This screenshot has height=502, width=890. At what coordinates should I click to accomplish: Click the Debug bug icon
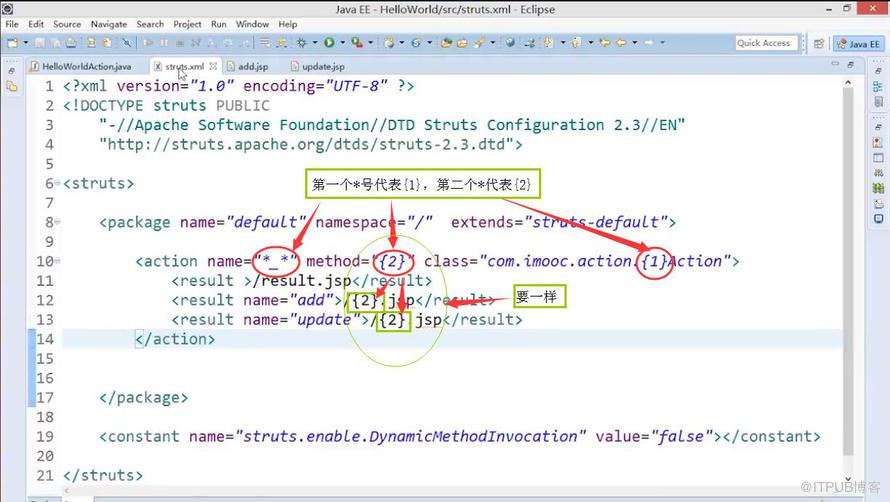[301, 43]
